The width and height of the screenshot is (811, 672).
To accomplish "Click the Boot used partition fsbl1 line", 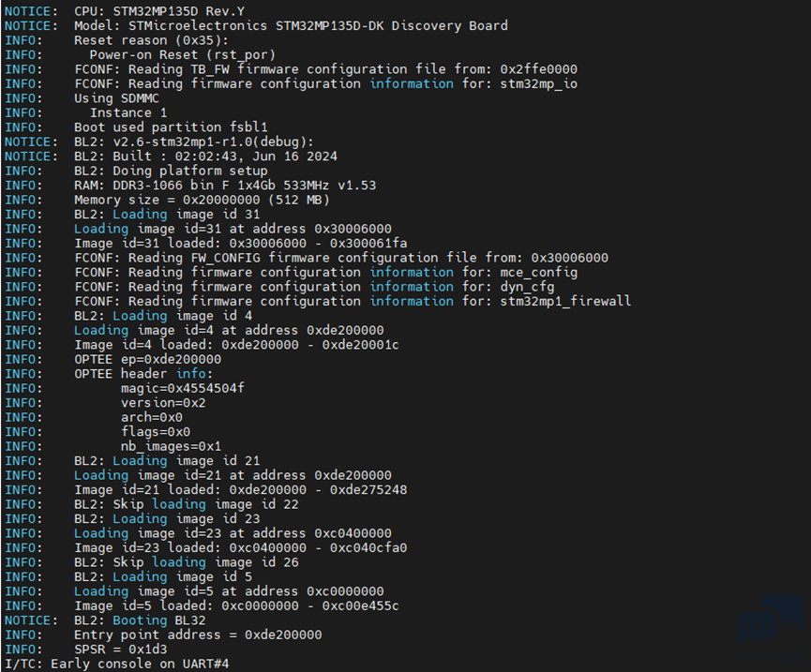I will coord(136,127).
